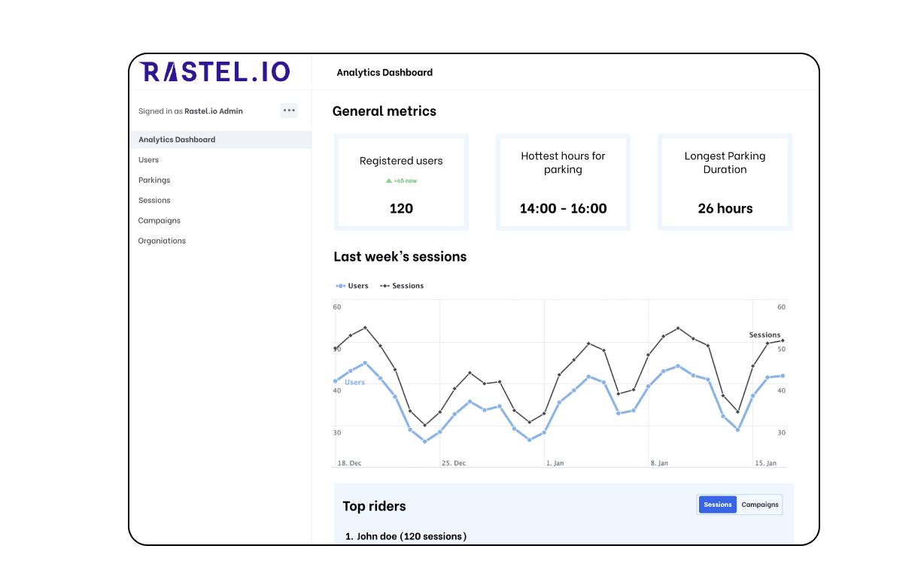The image size is (924, 576).
Task: Open Organiations sidebar item
Action: click(x=162, y=241)
